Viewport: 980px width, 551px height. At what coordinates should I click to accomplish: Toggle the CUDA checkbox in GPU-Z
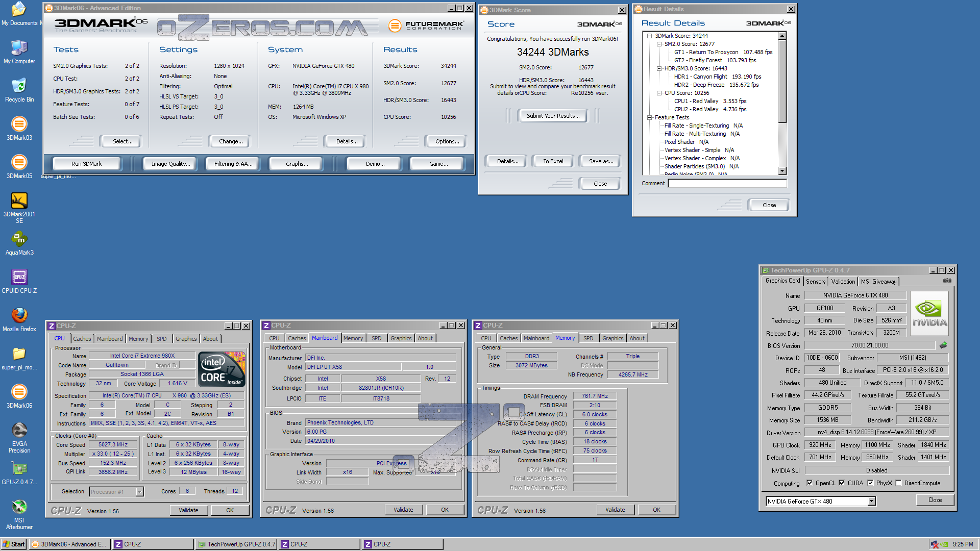point(842,483)
